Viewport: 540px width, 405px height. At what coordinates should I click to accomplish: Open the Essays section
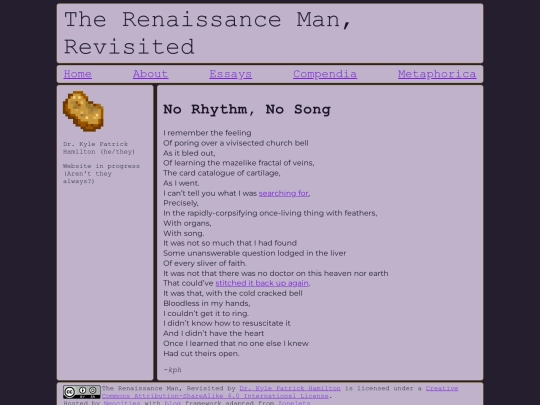click(x=230, y=74)
